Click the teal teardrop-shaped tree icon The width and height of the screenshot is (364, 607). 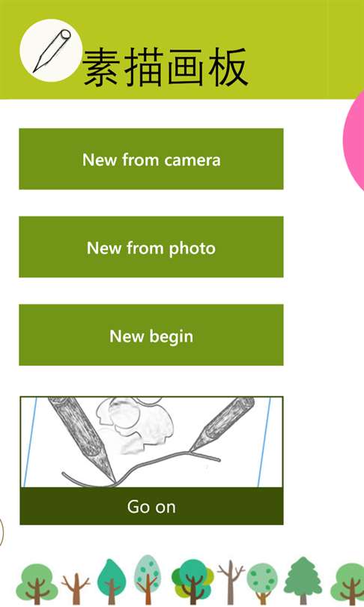tap(112, 582)
